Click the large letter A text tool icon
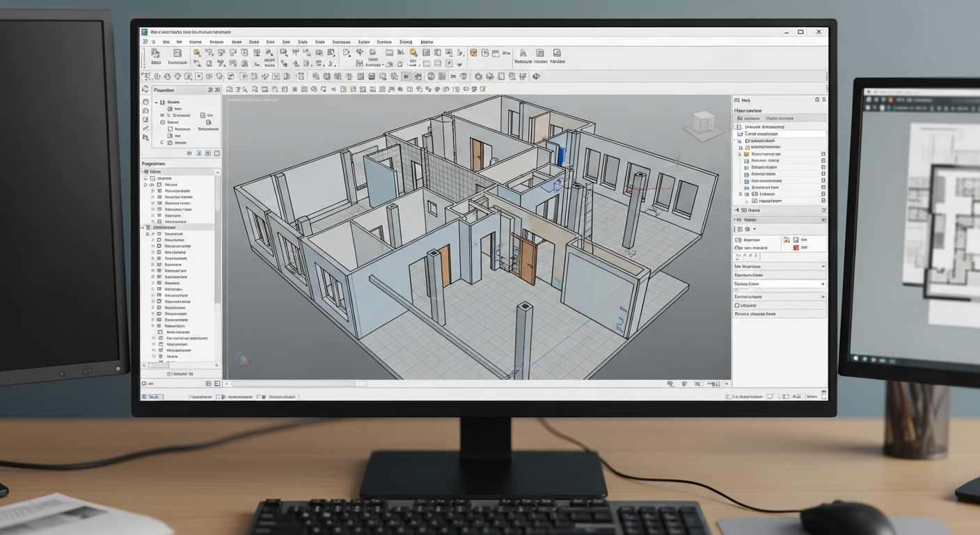Viewport: 980px width, 535px height. click(522, 54)
